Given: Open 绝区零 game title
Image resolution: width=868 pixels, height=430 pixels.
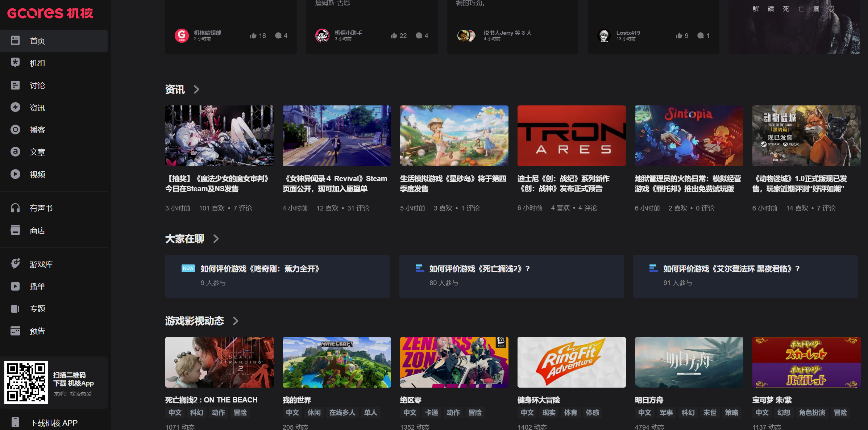Looking at the screenshot, I should coord(411,400).
